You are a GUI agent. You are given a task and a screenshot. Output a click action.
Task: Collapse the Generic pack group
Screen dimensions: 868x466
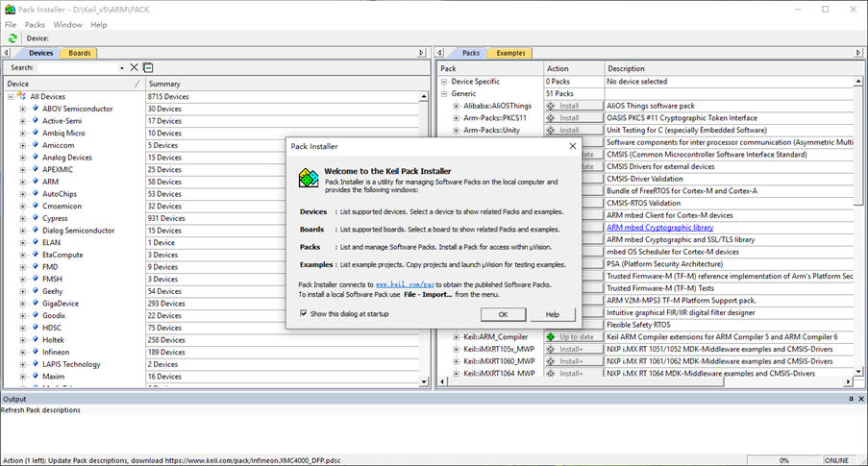pos(444,94)
